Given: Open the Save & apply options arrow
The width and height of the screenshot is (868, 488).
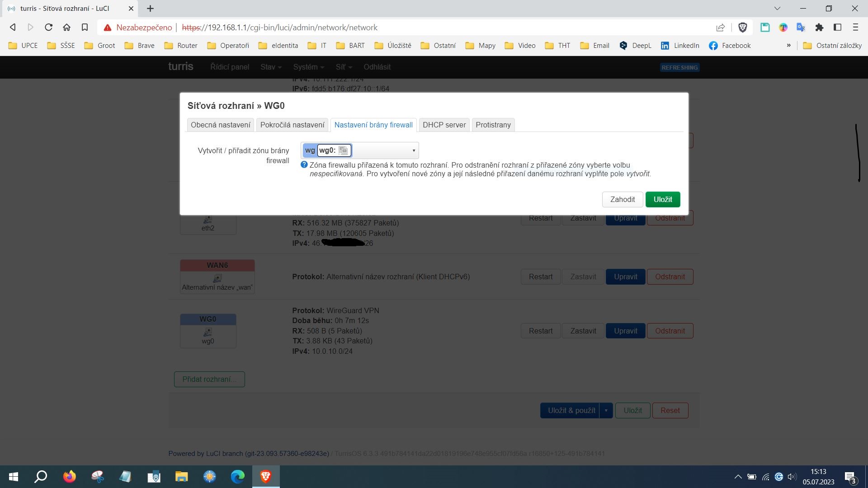Looking at the screenshot, I should click(606, 410).
